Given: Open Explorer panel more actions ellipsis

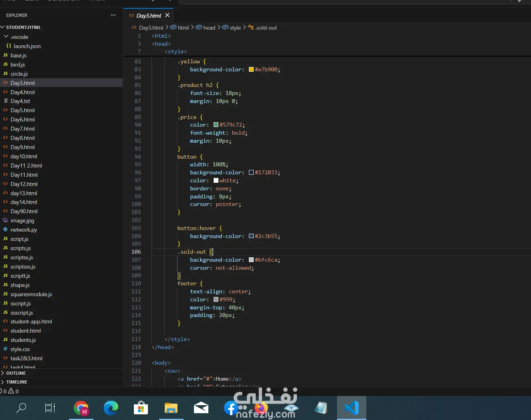Looking at the screenshot, I should (x=113, y=15).
